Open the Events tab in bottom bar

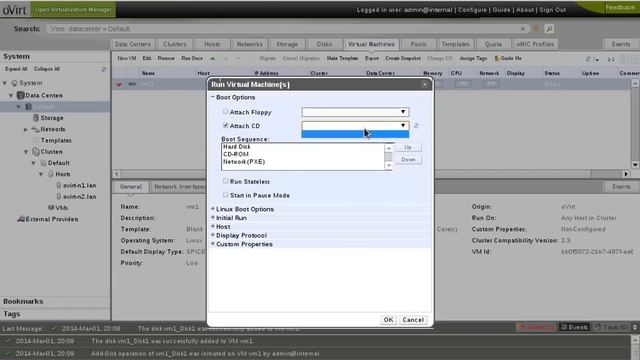pos(574,327)
